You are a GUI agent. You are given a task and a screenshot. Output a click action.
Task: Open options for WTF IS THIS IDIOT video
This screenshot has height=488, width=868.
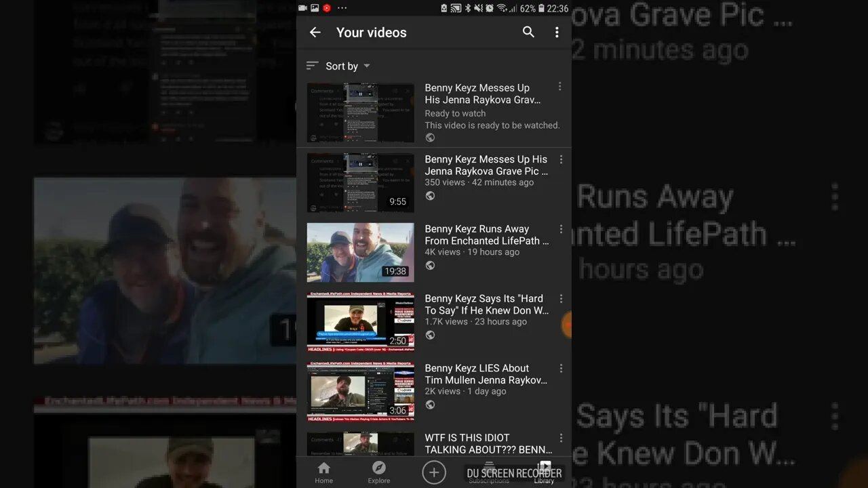pyautogui.click(x=561, y=439)
